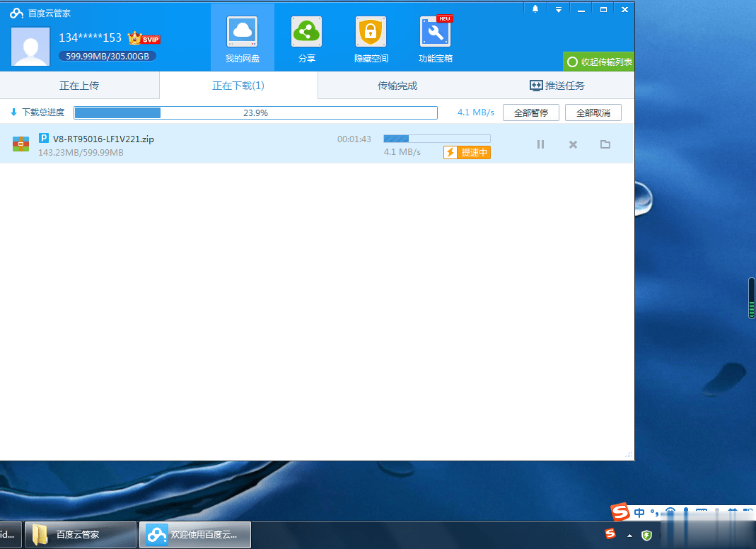Image resolution: width=756 pixels, height=549 pixels.
Task: Open the 百度云管家 folder taskbar item
Action: point(81,535)
